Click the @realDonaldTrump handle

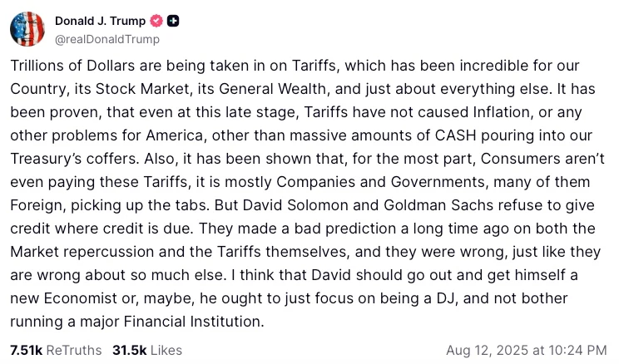(107, 39)
